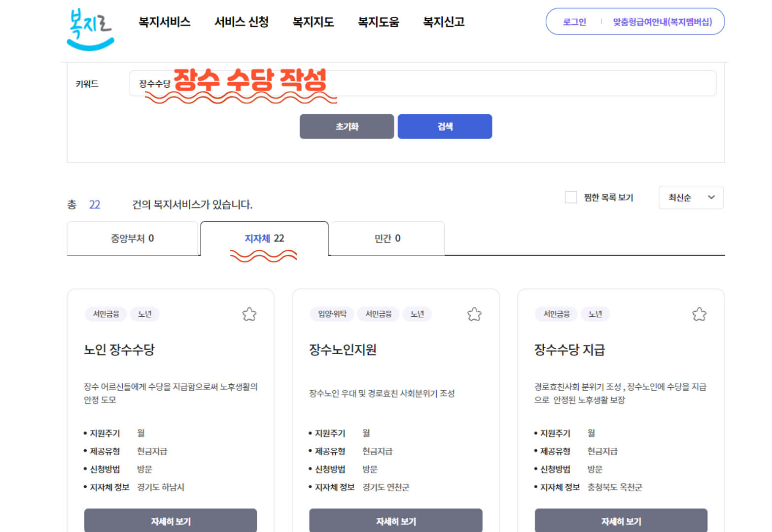Switch to the 민간 tab
The width and height of the screenshot is (772, 532).
pos(386,238)
